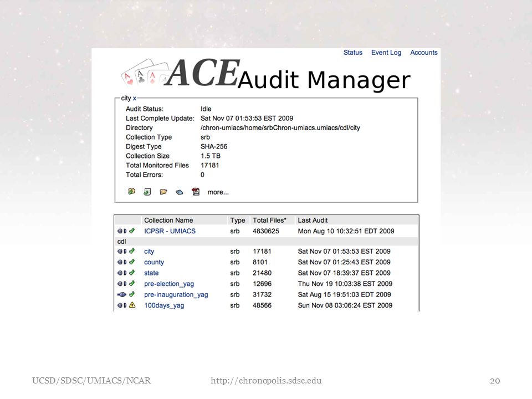Click the disconnected plug icon for pre-election_yag
532x399 pixels.
pos(122,284)
